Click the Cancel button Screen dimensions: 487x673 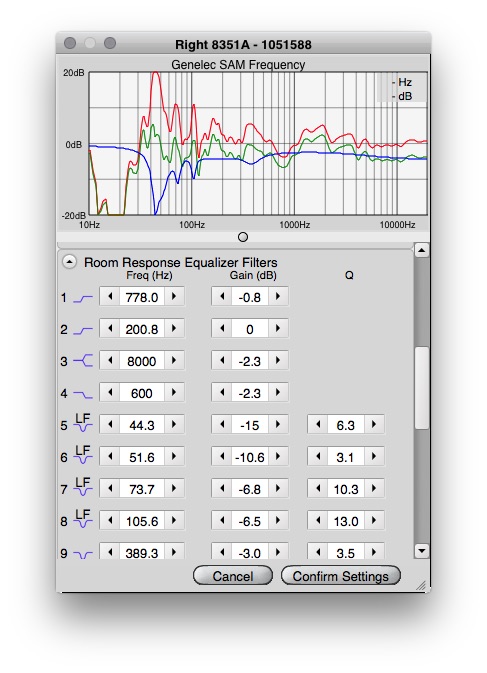pos(233,576)
